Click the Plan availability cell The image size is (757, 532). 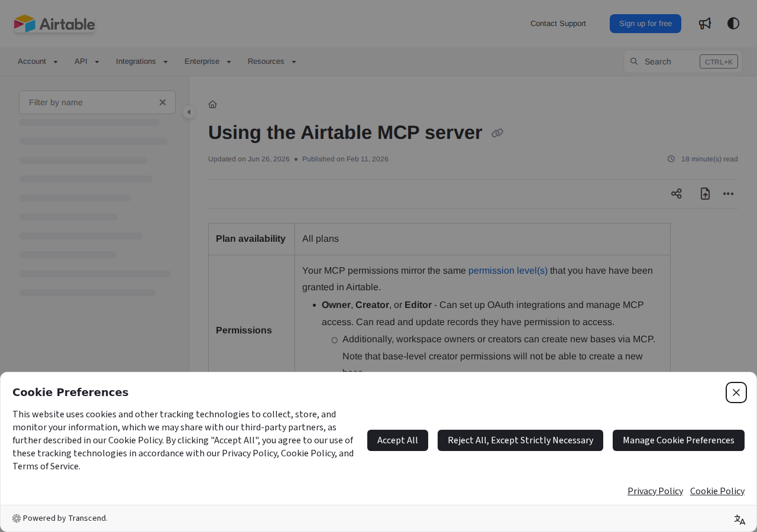[x=251, y=239]
